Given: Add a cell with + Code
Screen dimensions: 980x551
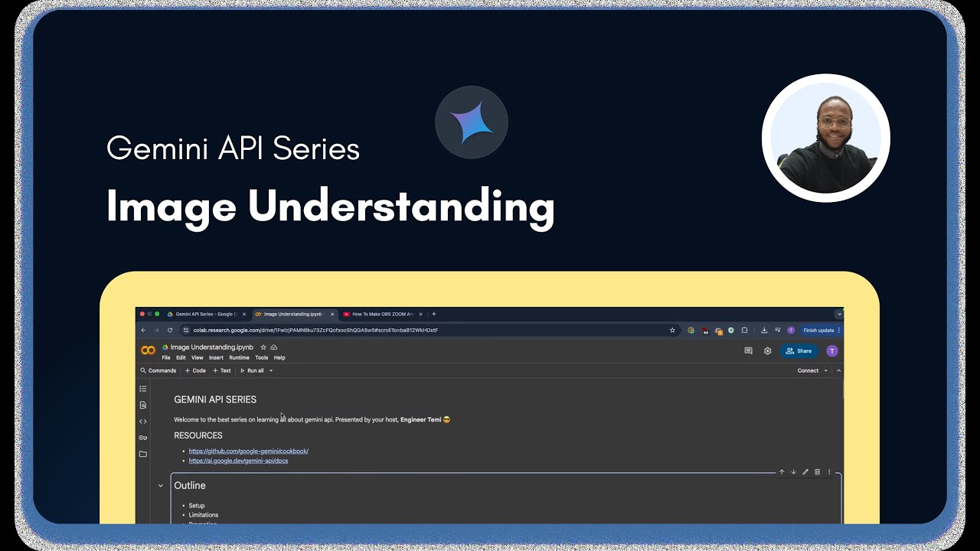Looking at the screenshot, I should click(x=195, y=371).
